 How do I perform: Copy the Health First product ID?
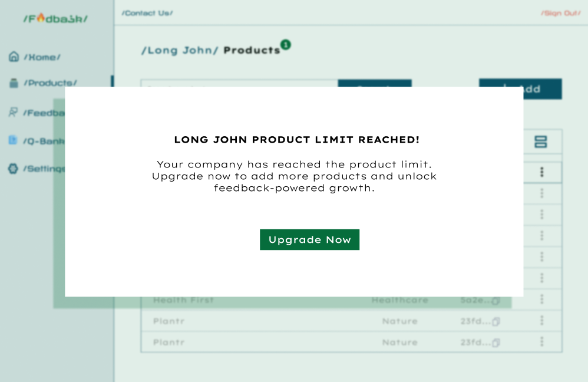[495, 301]
